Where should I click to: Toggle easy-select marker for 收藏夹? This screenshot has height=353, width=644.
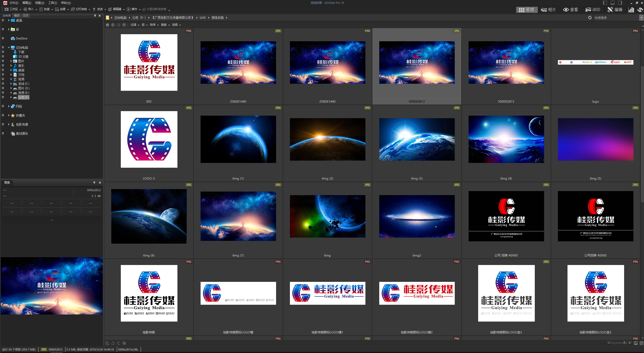(3, 115)
